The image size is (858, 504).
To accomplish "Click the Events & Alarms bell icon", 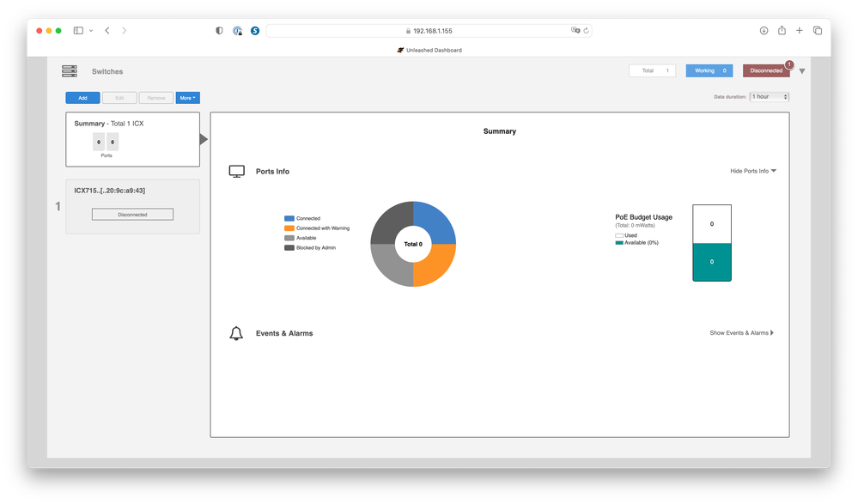I will (x=237, y=333).
